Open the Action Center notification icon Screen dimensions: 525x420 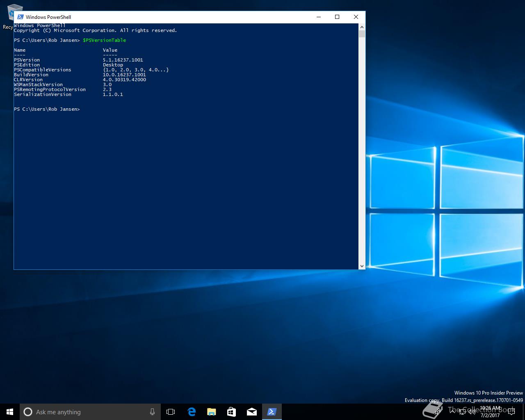[511, 412]
